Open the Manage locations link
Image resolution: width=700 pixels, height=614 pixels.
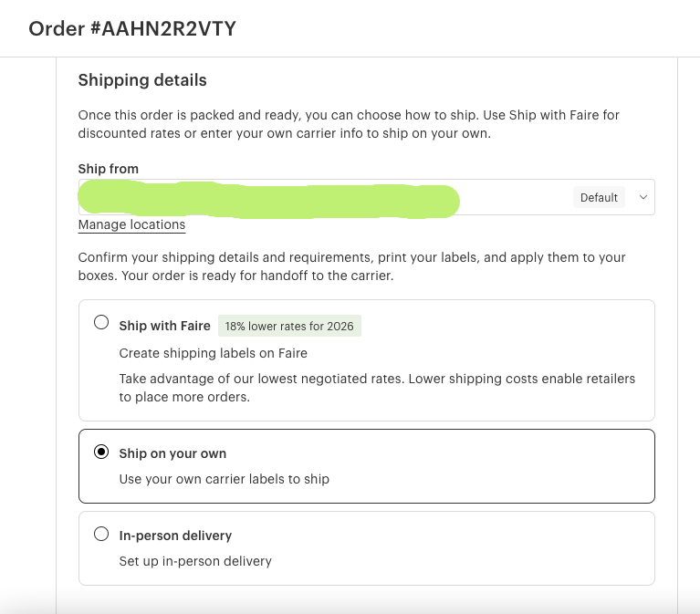[131, 224]
